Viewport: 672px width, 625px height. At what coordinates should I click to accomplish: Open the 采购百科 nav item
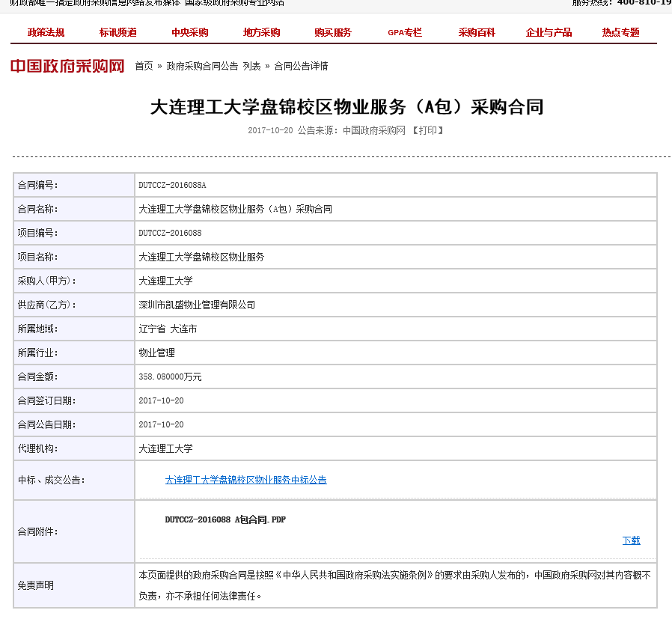coord(477,32)
